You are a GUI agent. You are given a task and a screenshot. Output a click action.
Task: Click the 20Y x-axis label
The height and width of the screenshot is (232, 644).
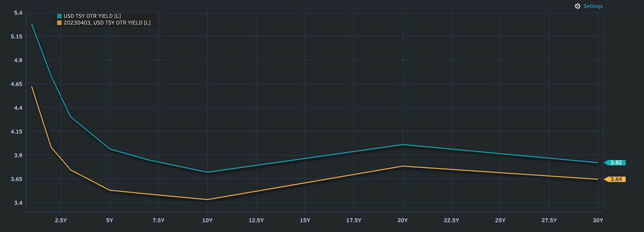(402, 220)
